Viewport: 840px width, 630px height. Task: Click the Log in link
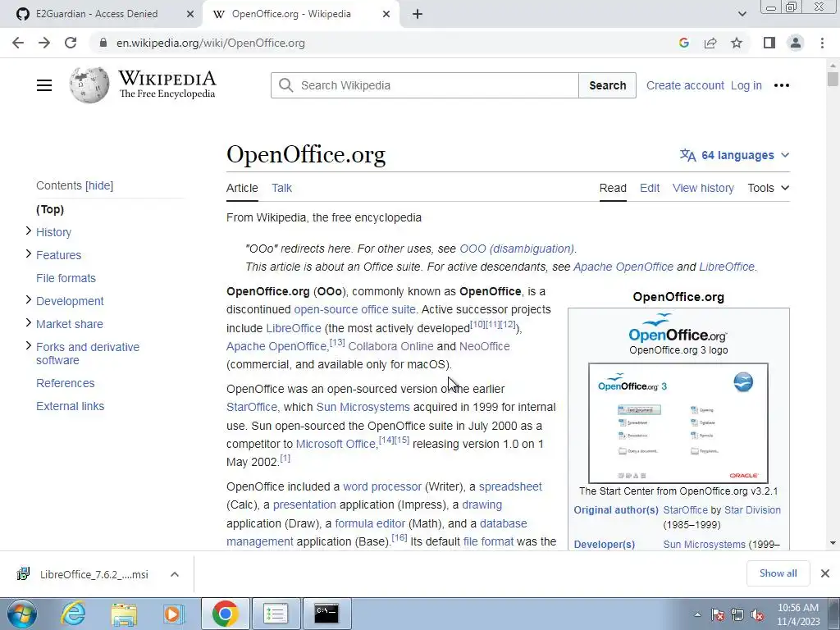pyautogui.click(x=746, y=85)
